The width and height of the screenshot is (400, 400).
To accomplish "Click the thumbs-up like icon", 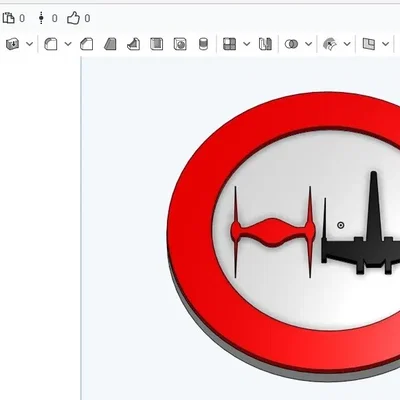I will 73,18.
